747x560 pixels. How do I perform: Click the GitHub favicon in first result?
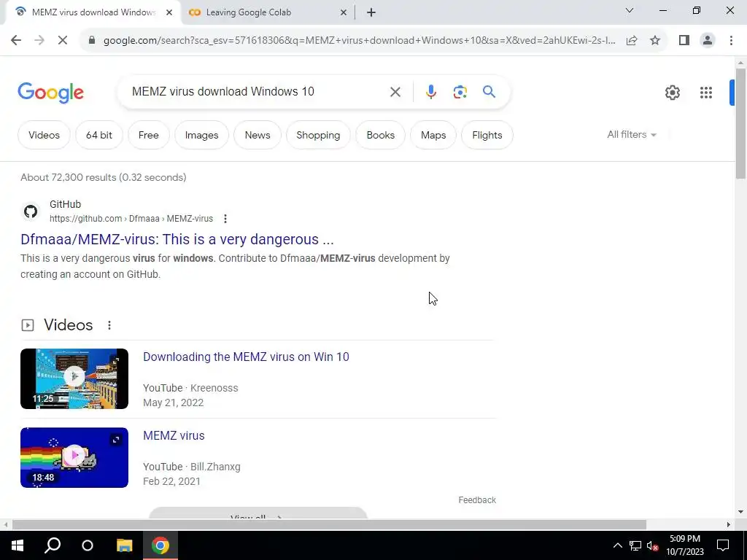[31, 211]
